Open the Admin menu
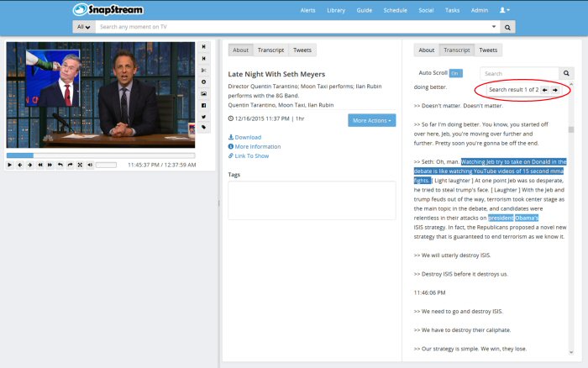The width and height of the screenshot is (588, 368). [480, 11]
